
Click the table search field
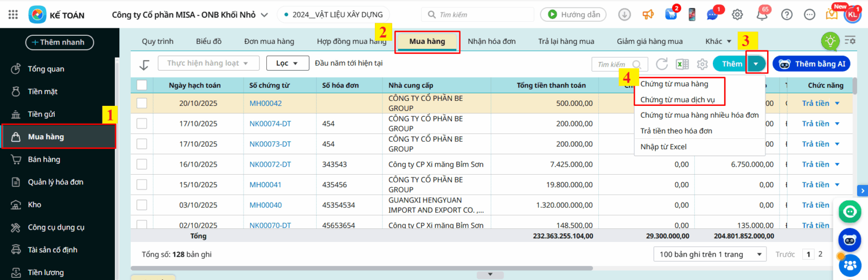(614, 65)
